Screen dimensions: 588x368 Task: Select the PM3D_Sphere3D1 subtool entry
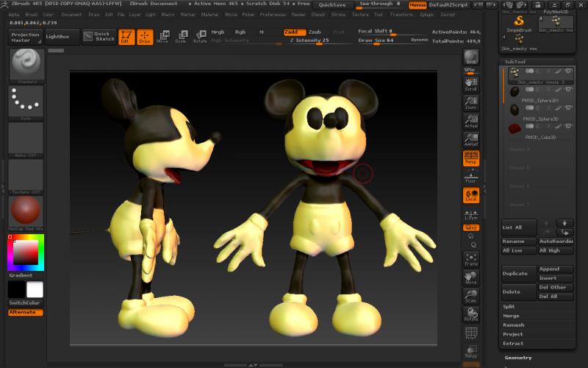540,100
